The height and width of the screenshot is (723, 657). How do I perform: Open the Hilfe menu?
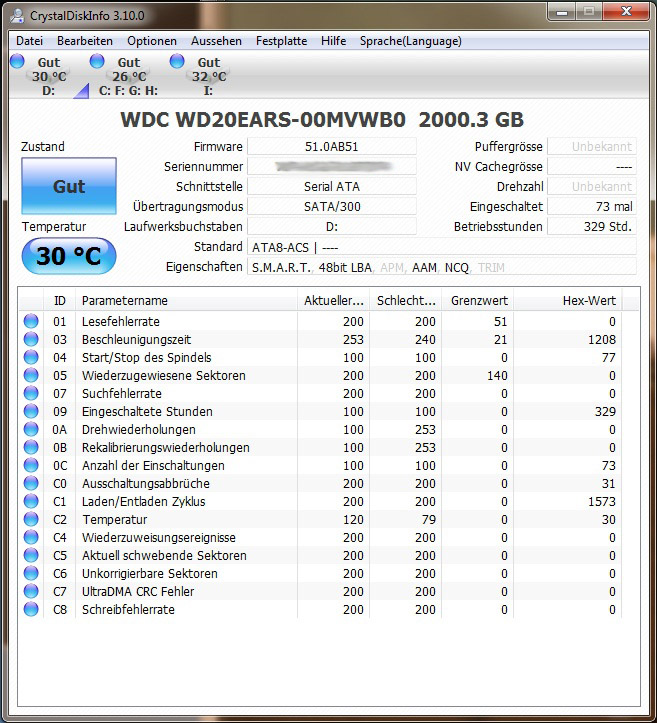333,41
